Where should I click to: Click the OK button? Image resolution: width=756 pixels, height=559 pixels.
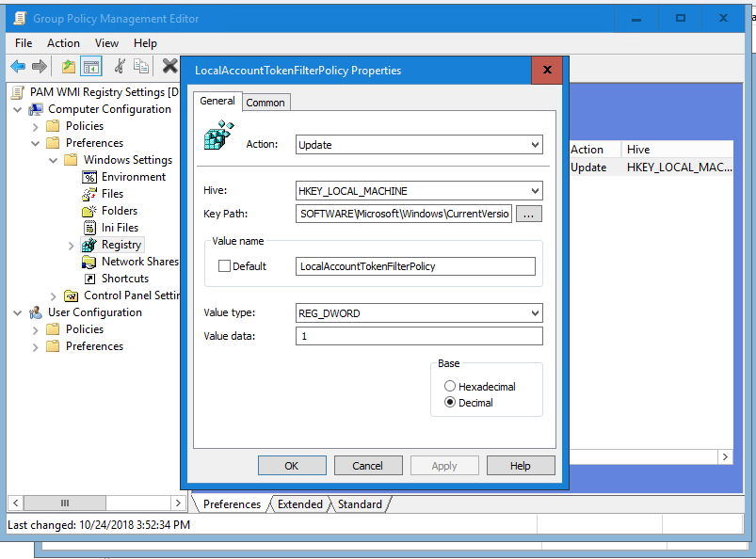292,466
